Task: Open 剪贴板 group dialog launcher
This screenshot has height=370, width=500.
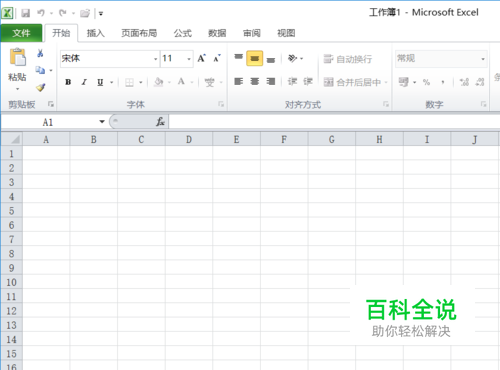Action: (51, 104)
